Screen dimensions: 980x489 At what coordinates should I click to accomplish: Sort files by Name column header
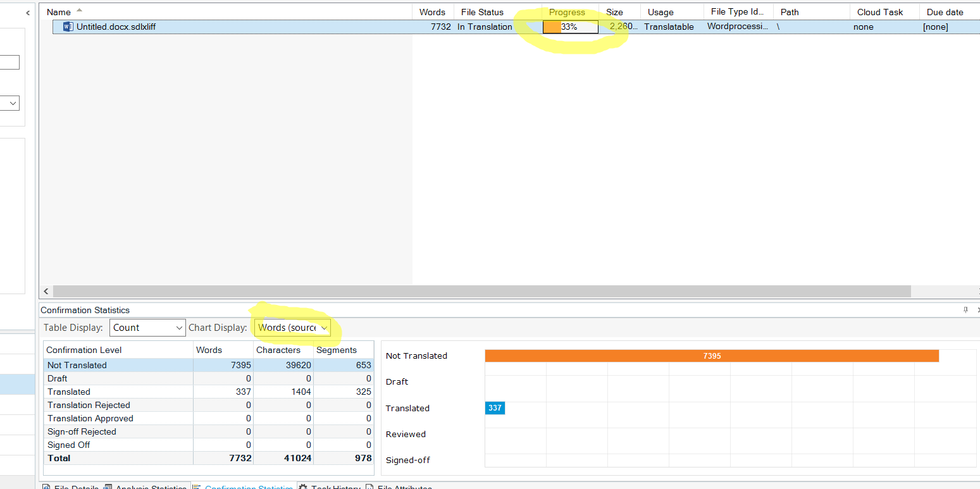pyautogui.click(x=59, y=12)
